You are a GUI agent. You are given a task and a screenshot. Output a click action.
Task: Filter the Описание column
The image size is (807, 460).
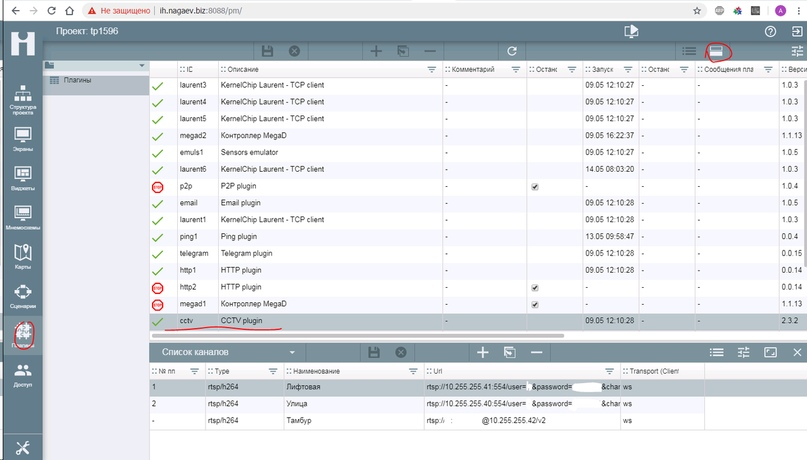[x=432, y=69]
